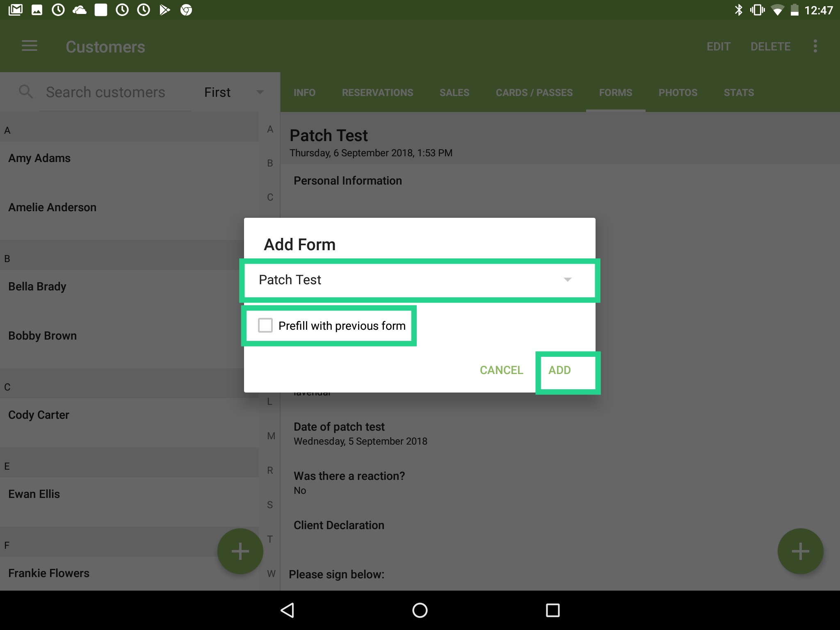Switch to the RESERVATIONS tab
Viewport: 840px width, 630px height.
click(x=377, y=92)
